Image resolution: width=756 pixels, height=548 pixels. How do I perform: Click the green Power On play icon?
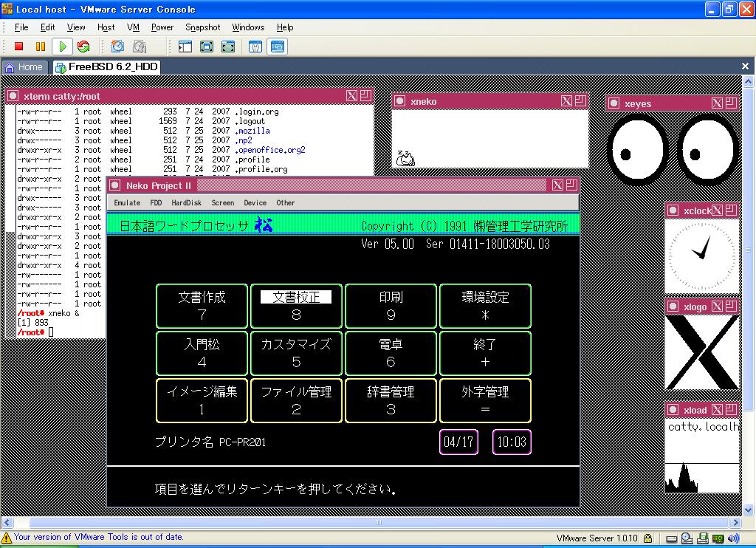[63, 47]
